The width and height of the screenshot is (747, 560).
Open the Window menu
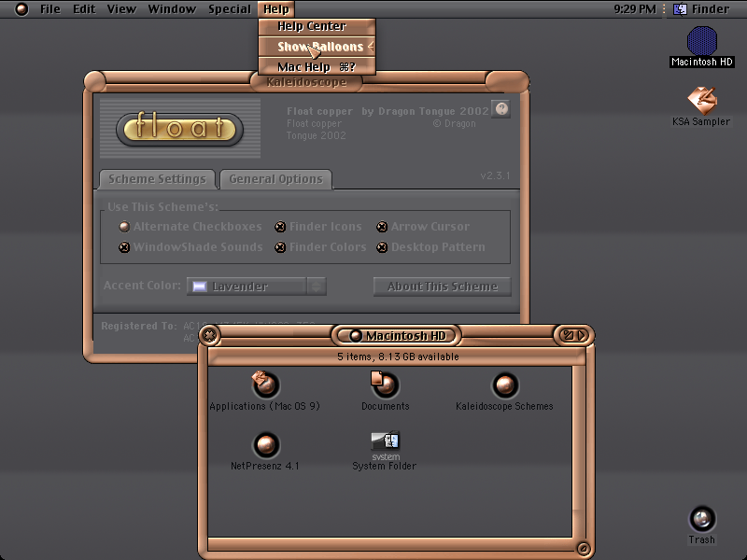[172, 9]
